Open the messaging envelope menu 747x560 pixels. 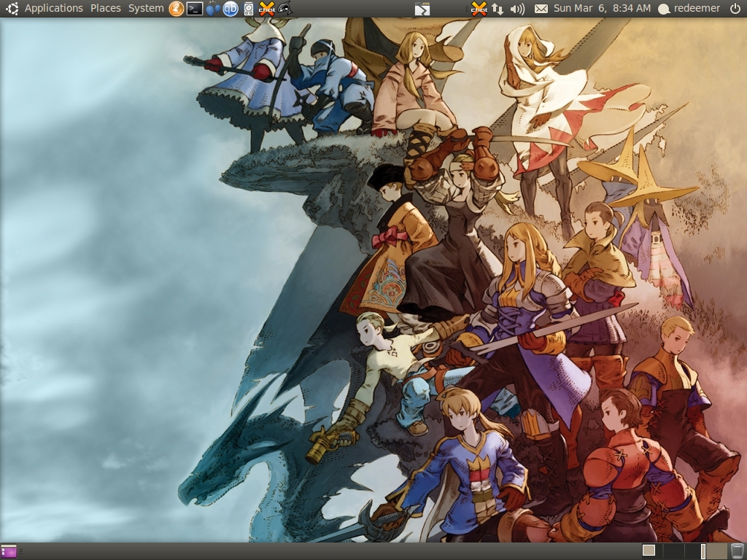[x=541, y=9]
